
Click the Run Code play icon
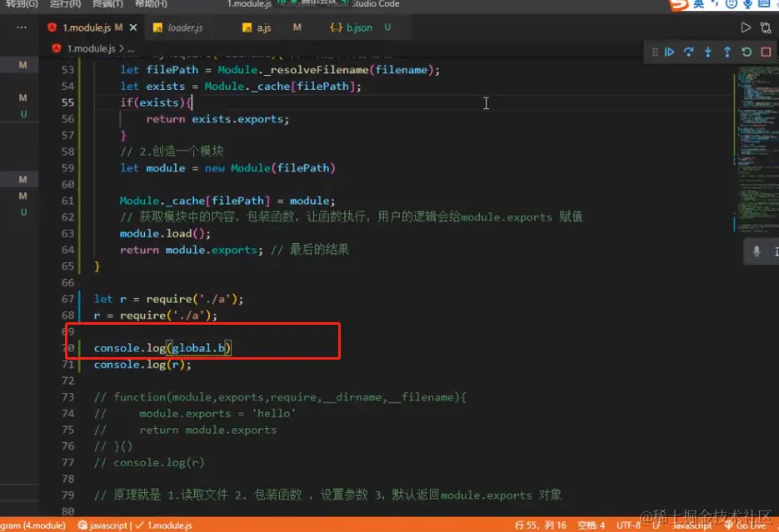click(746, 27)
